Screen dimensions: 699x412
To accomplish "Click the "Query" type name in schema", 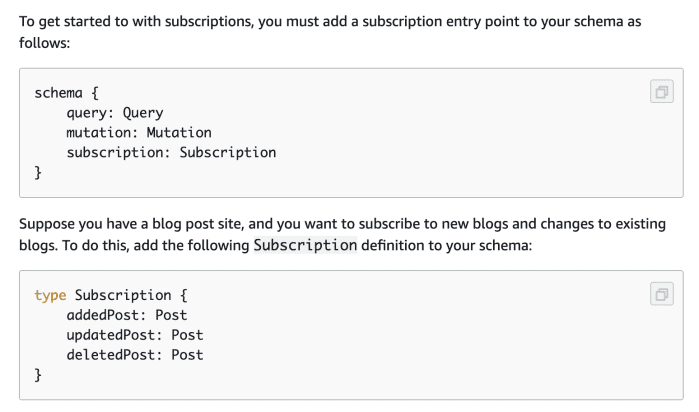I will (x=143, y=113).
